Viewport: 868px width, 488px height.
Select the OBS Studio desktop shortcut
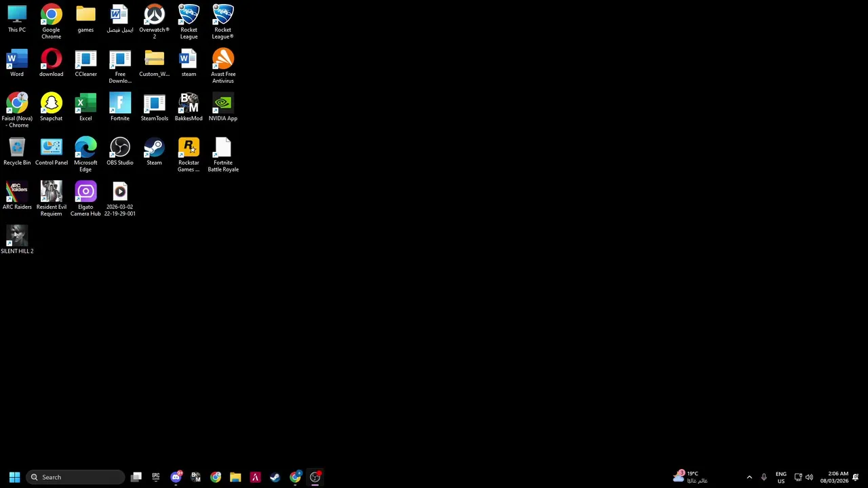[x=120, y=152]
